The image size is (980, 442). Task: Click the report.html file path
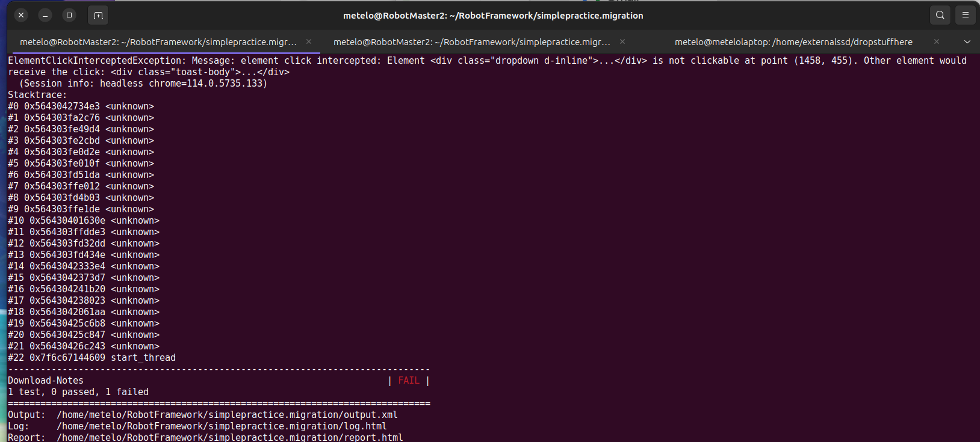pos(229,437)
